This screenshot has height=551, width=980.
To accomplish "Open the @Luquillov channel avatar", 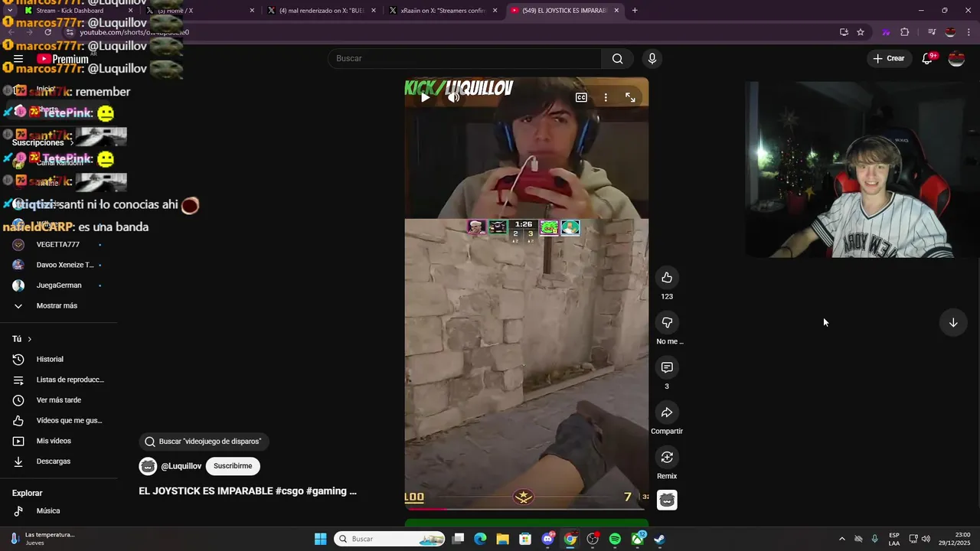I will [x=148, y=466].
